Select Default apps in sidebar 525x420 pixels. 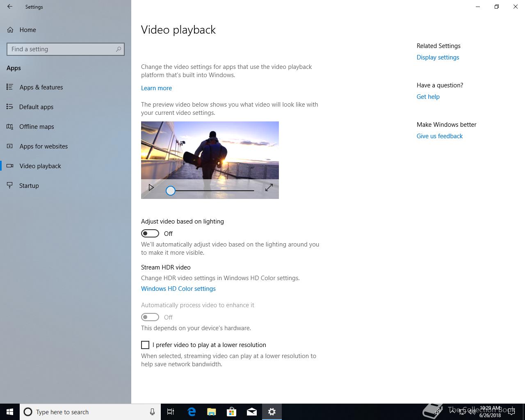coord(36,107)
